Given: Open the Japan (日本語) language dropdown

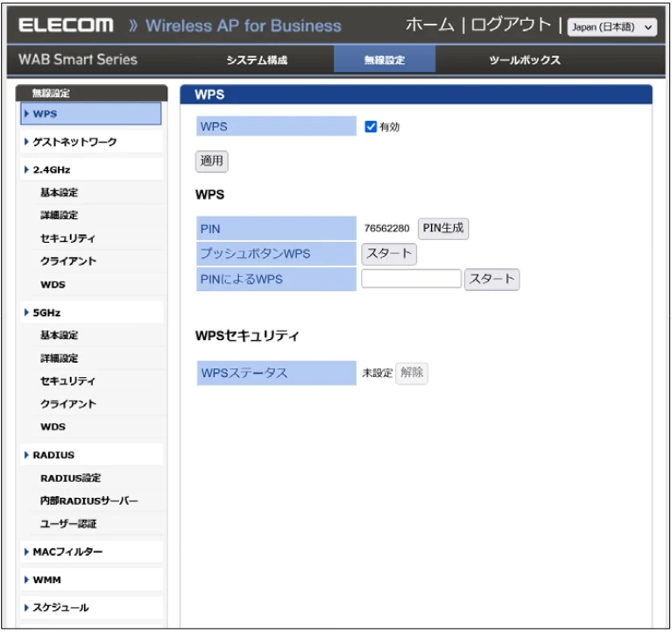Looking at the screenshot, I should click(x=612, y=27).
